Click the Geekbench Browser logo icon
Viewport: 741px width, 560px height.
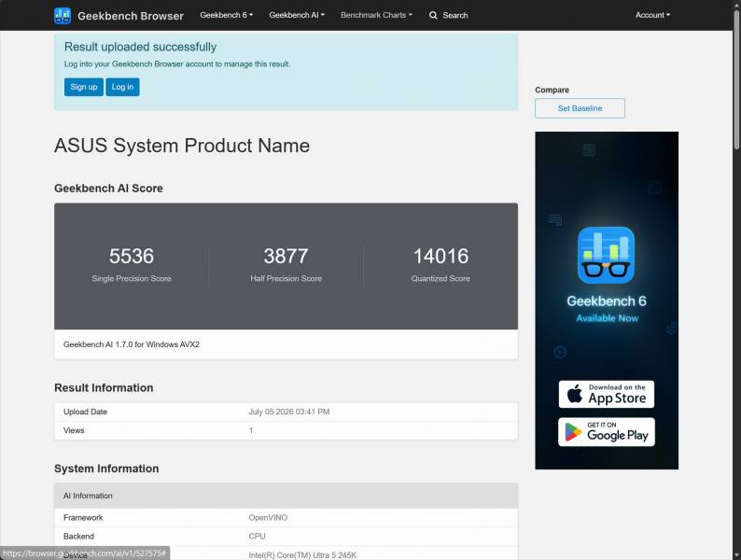(63, 16)
